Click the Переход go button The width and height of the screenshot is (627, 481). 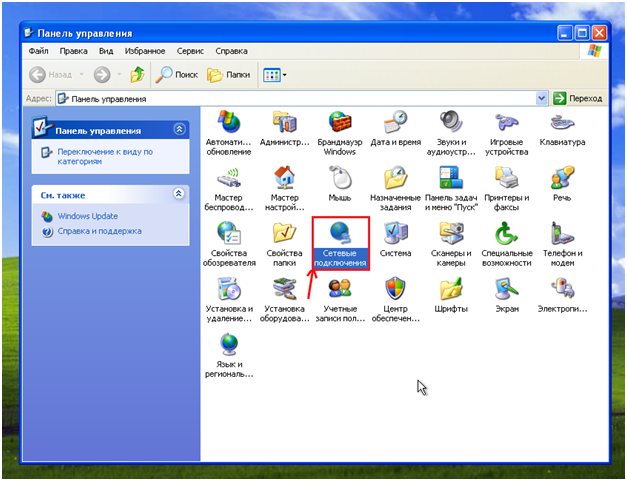578,98
